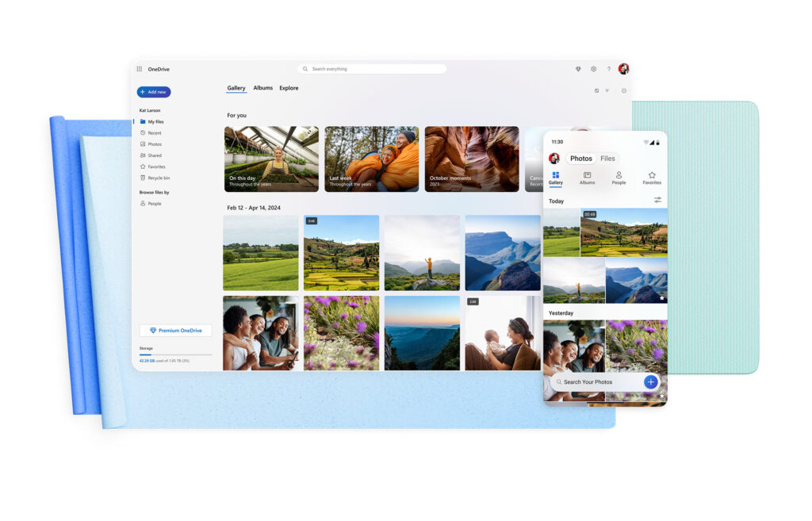812x521 pixels.
Task: Open the 0:46 terraced hills video in web gallery
Action: click(x=341, y=253)
